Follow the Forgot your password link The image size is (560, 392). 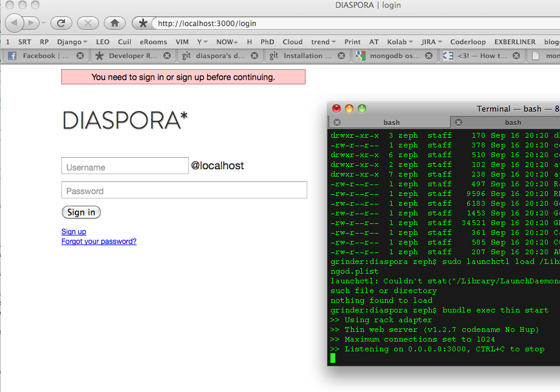click(x=98, y=242)
